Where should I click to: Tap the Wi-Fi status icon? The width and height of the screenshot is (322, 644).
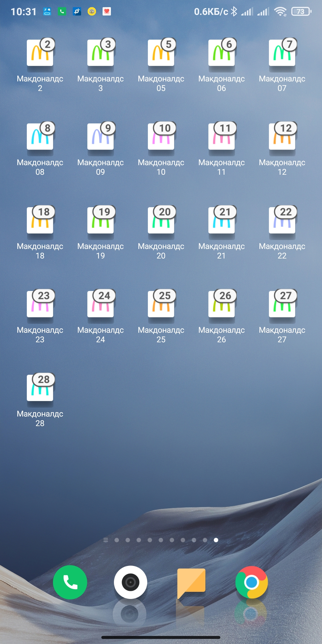point(280,12)
